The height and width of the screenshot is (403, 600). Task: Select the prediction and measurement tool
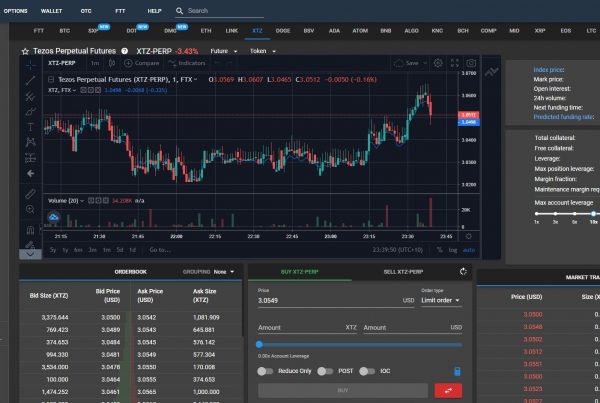31,158
